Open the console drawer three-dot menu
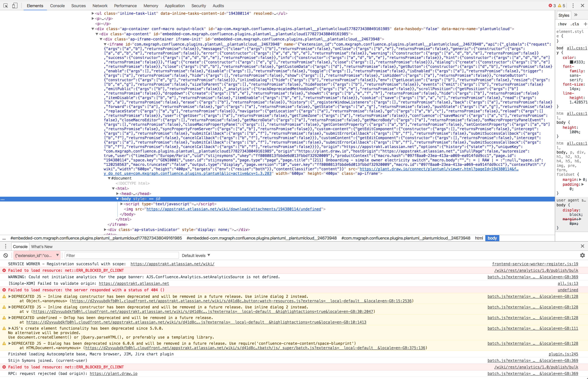This screenshot has width=588, height=379. 6,246
